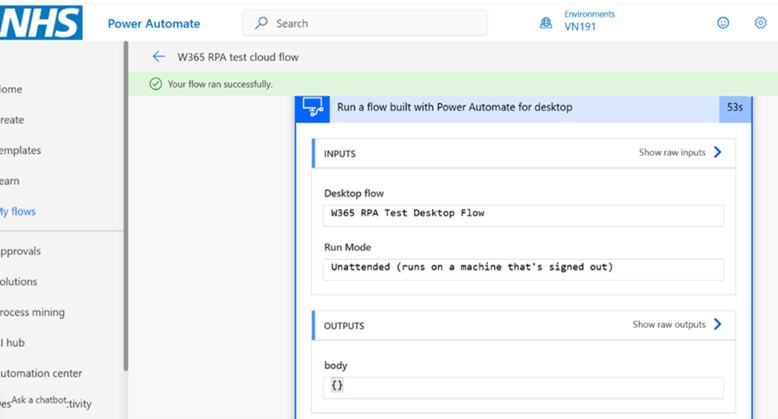Open My flows in sidebar
This screenshot has height=419, width=778.
click(18, 212)
